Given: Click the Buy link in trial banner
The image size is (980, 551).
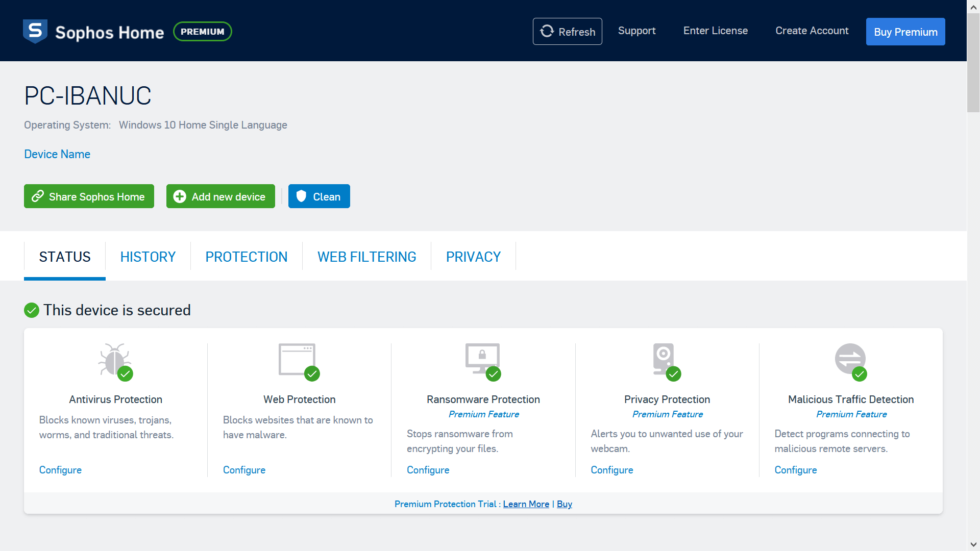Looking at the screenshot, I should tap(565, 504).
